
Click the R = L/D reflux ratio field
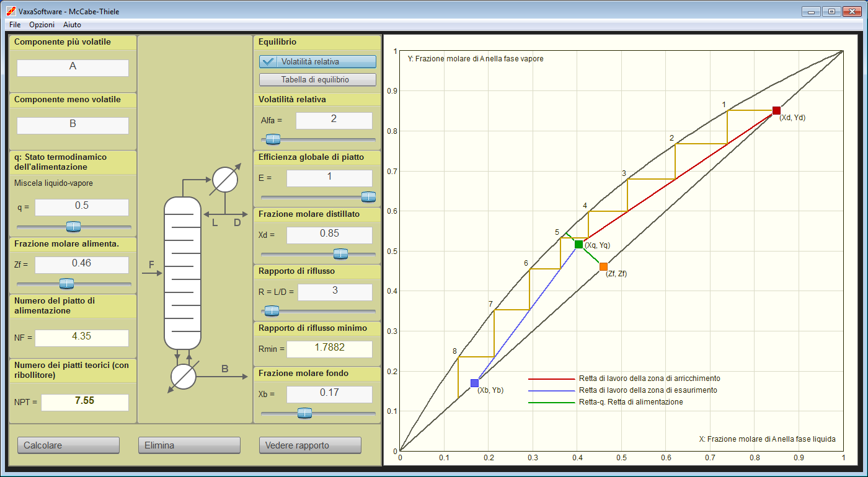(335, 292)
